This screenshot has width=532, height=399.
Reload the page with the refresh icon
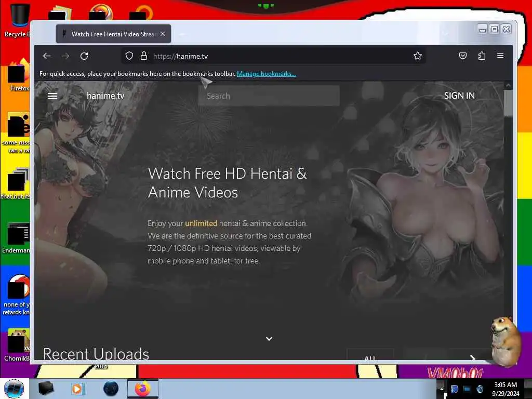85,56
